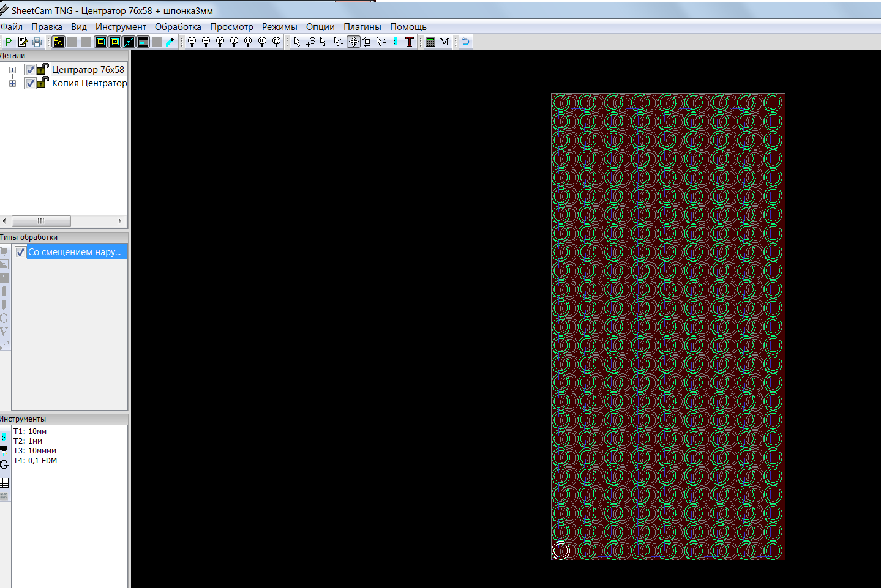Select the Копия Центратор part
The height and width of the screenshot is (588, 881).
[x=89, y=83]
